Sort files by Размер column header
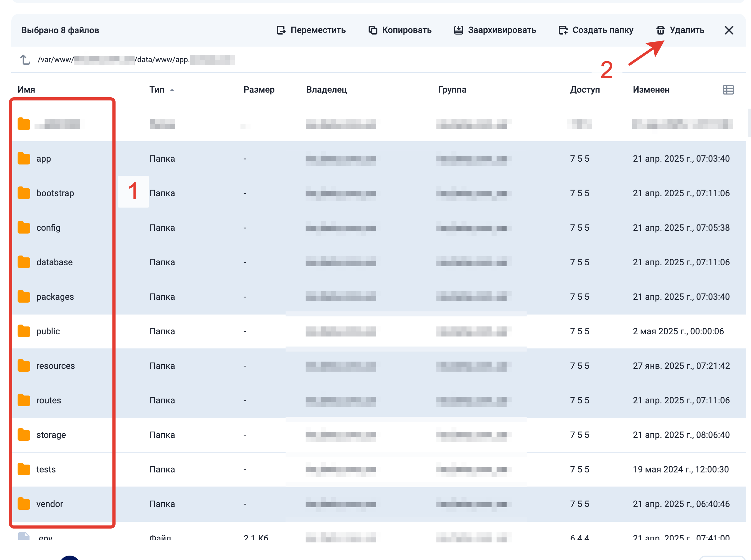This screenshot has height=560, width=751. tap(259, 90)
